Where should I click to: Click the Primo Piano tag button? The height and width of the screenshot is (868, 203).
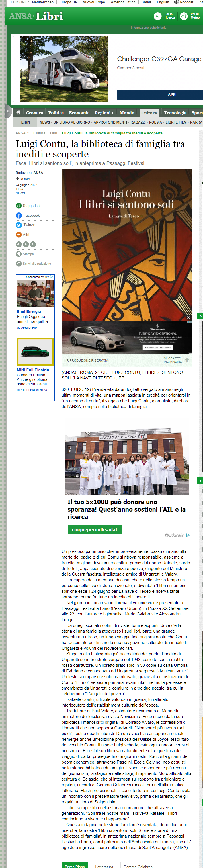point(75,865)
